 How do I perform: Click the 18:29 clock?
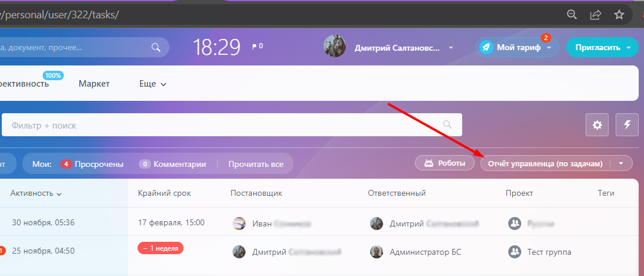(x=217, y=47)
